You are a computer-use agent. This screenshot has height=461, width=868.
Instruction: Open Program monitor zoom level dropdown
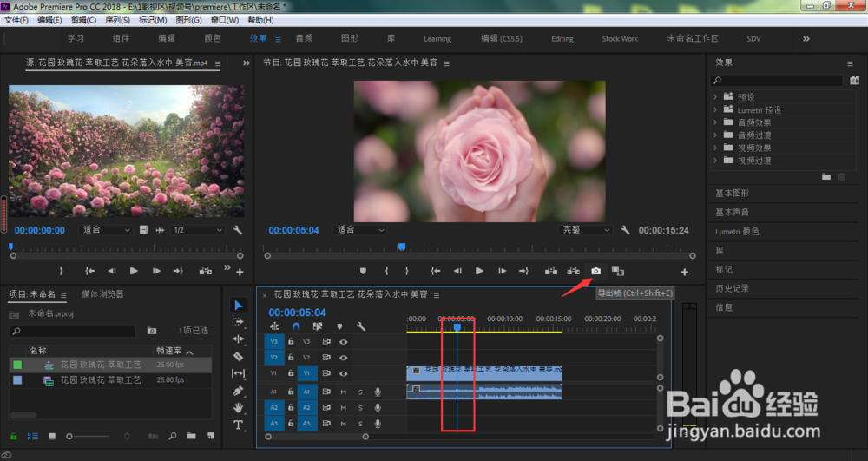pyautogui.click(x=360, y=230)
